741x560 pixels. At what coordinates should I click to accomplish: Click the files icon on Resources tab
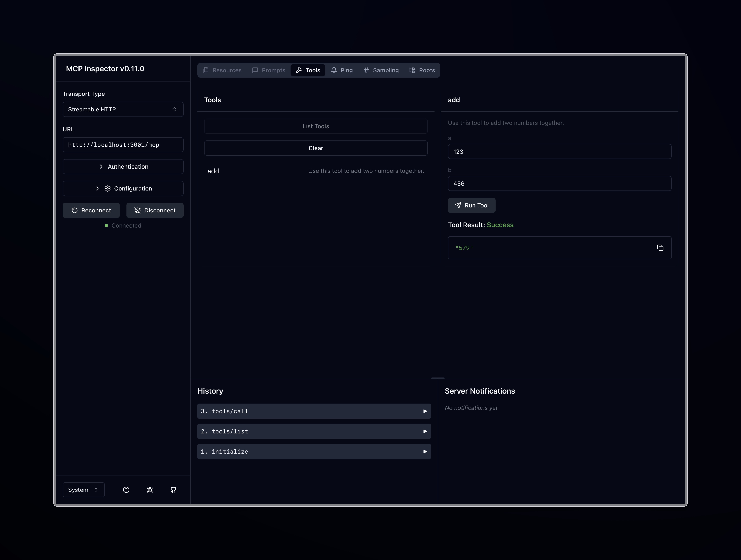pos(206,70)
